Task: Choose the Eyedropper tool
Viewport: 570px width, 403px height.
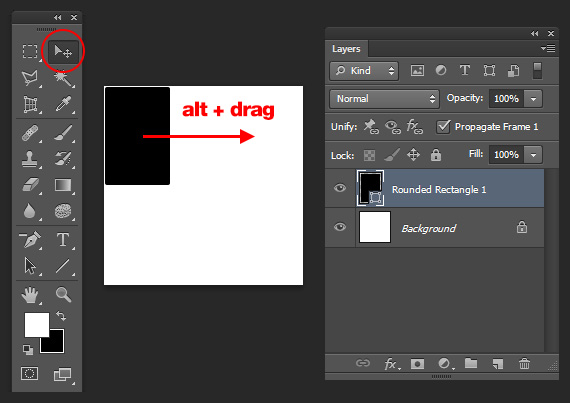Action: [63, 104]
